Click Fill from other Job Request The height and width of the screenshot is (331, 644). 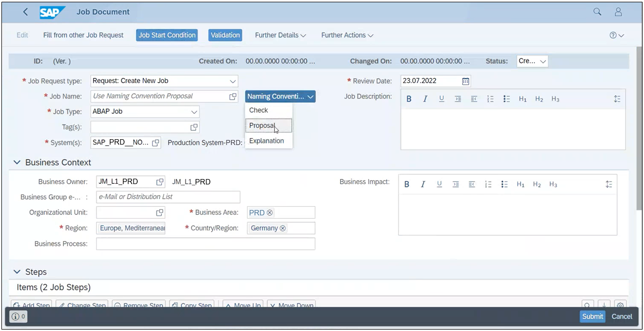click(x=83, y=35)
